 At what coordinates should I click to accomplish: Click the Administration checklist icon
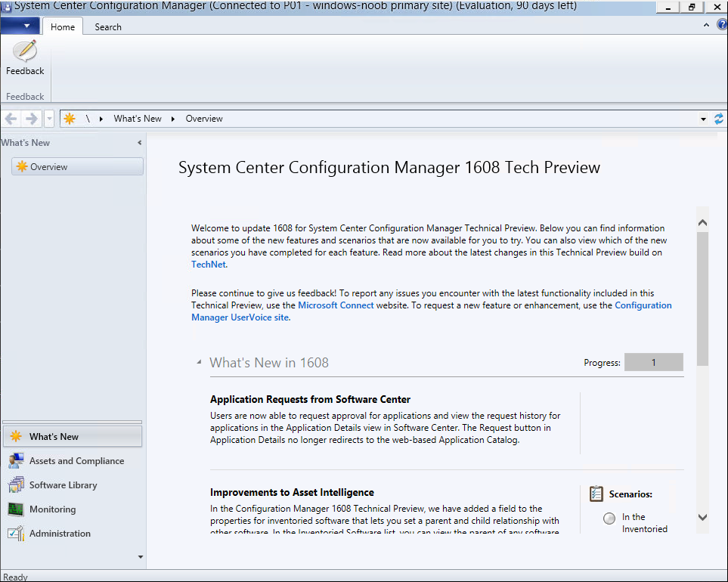click(x=16, y=533)
